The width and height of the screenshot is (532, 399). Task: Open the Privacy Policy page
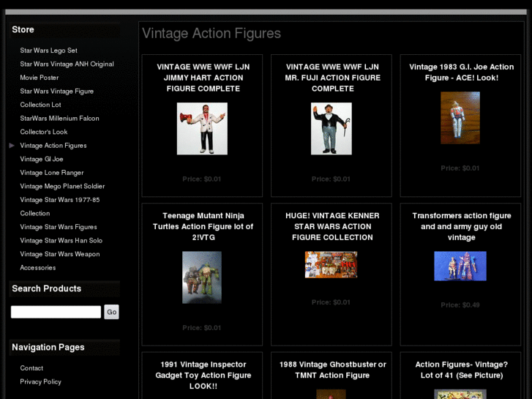[40, 381]
